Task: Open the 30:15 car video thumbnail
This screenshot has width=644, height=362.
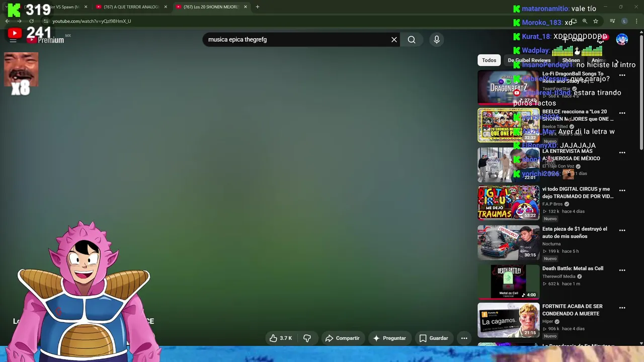Action: pos(508,242)
